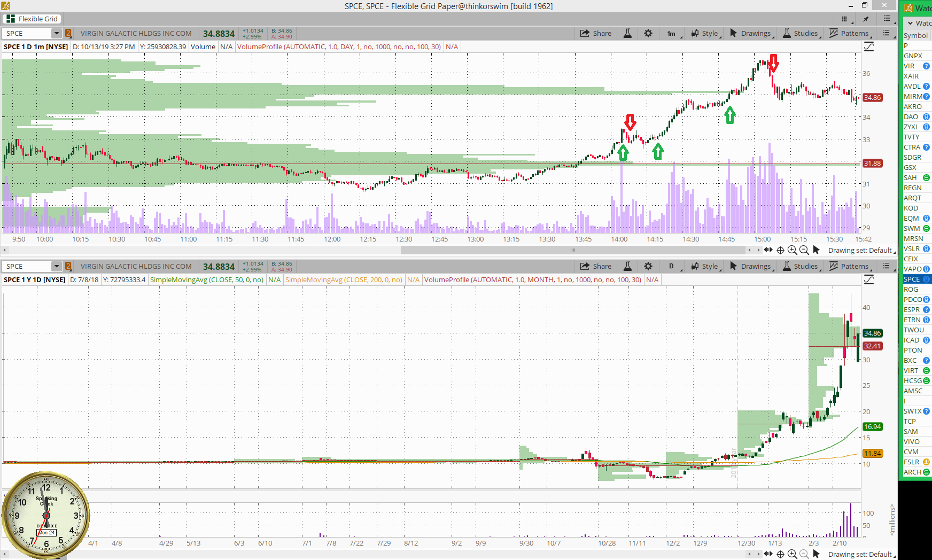Image resolution: width=932 pixels, height=560 pixels.
Task: Open lower chart scale curve icon
Action: [869, 280]
